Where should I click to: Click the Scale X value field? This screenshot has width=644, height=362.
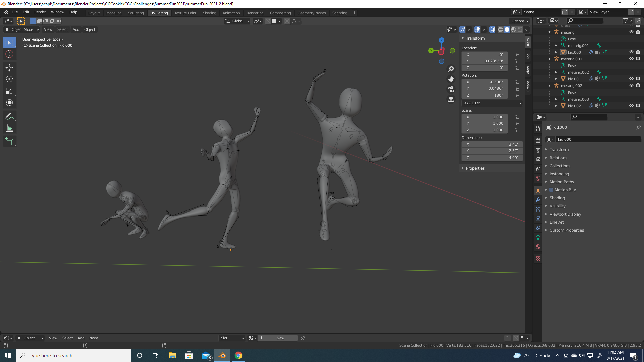click(x=484, y=117)
